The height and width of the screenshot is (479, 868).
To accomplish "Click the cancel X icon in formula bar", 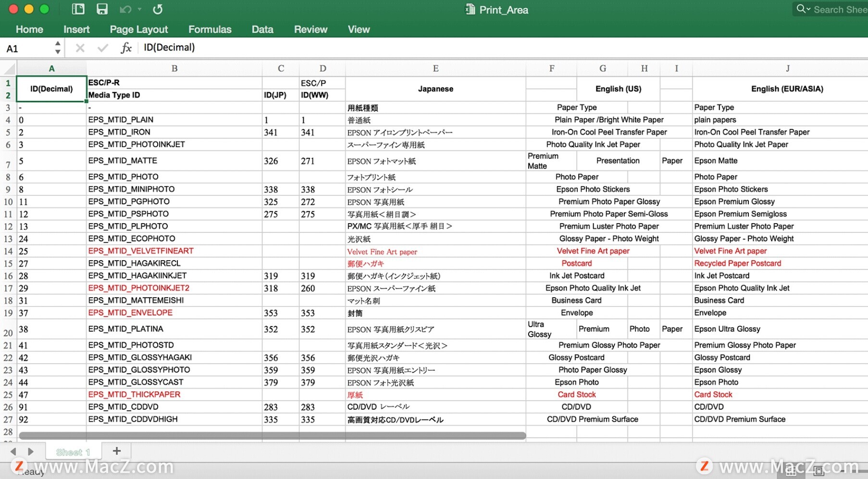I will click(80, 48).
